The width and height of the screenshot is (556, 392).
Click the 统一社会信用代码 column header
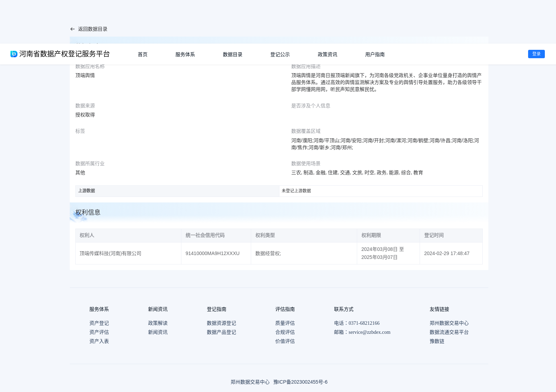[216, 236]
